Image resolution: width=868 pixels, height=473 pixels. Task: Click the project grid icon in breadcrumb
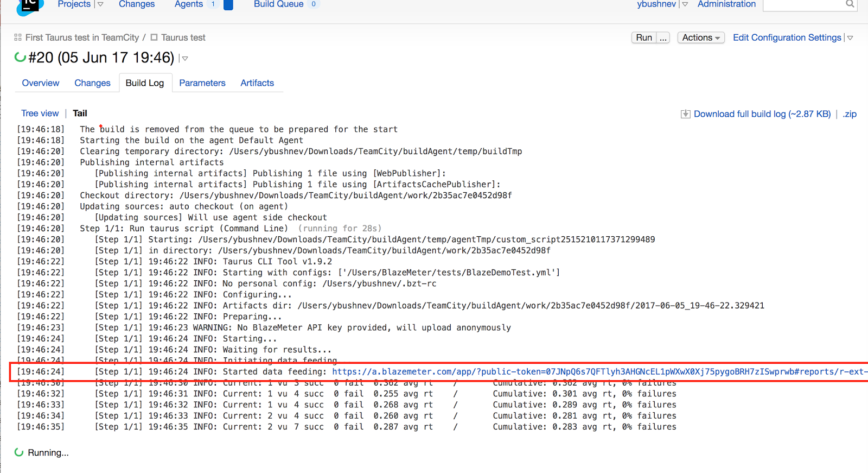[x=18, y=37]
